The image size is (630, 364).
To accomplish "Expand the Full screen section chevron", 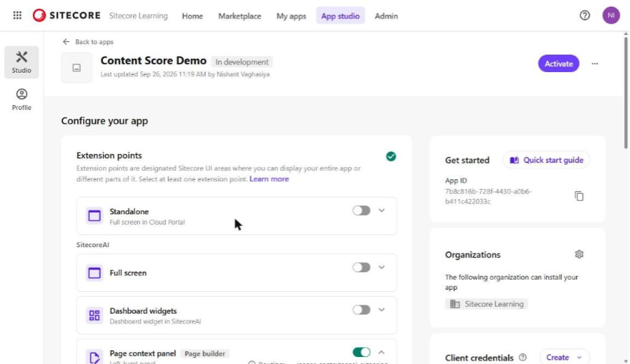I will [381, 267].
